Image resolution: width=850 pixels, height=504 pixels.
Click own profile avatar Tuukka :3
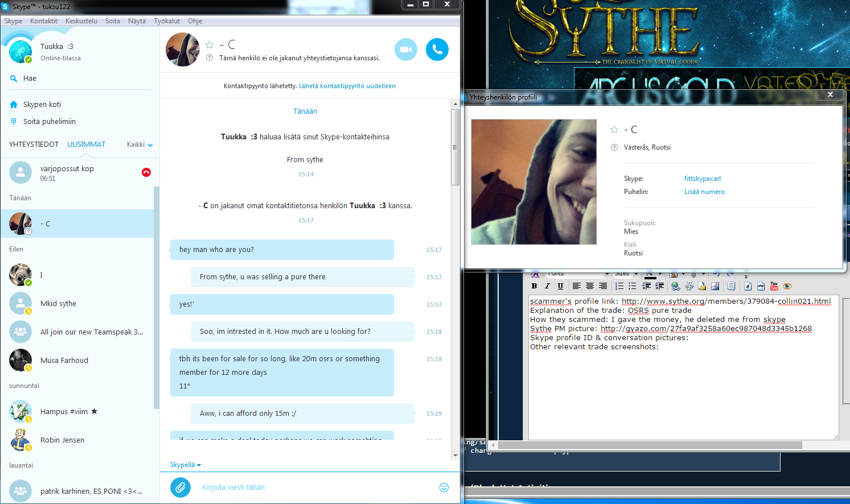click(x=20, y=52)
